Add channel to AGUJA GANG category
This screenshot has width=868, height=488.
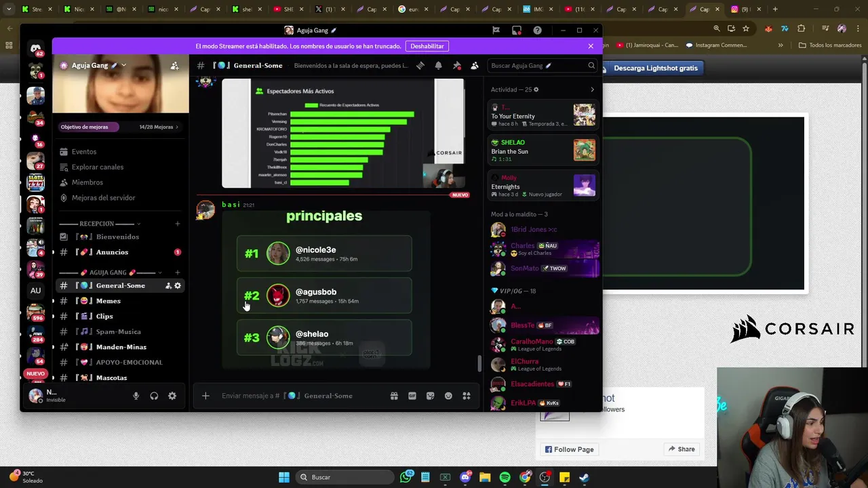pos(178,272)
